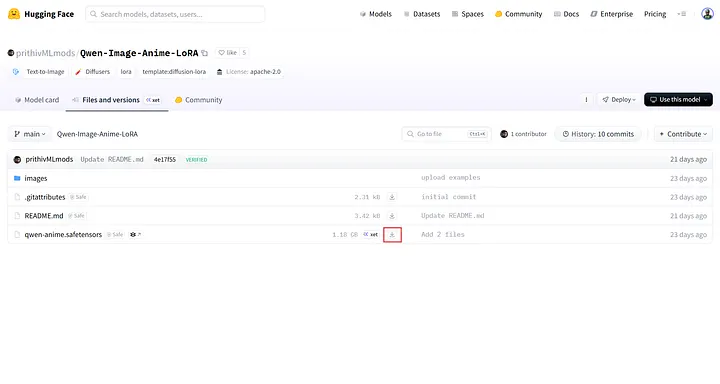
Task: Open History: 10 commits
Action: click(x=598, y=134)
